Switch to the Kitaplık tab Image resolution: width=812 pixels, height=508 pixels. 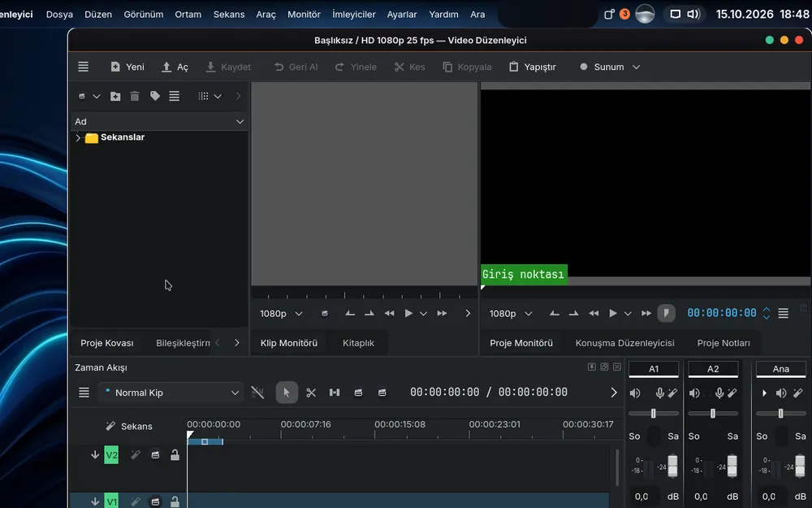[358, 343]
